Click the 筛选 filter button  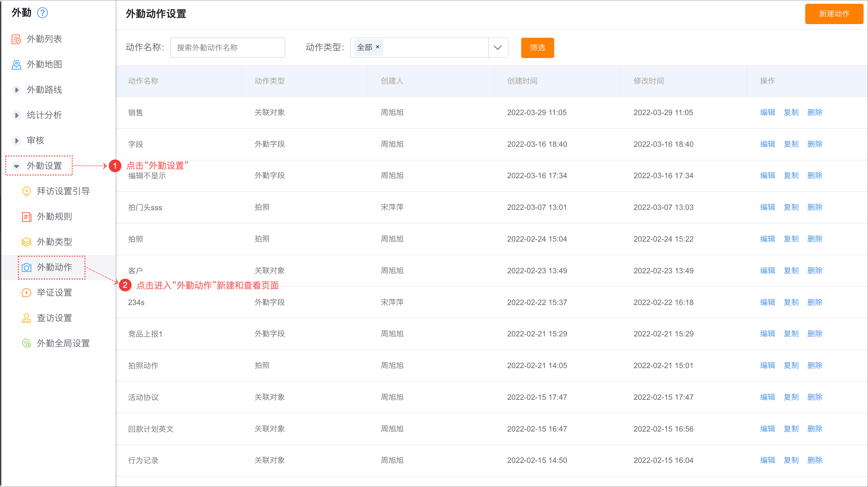[x=537, y=48]
